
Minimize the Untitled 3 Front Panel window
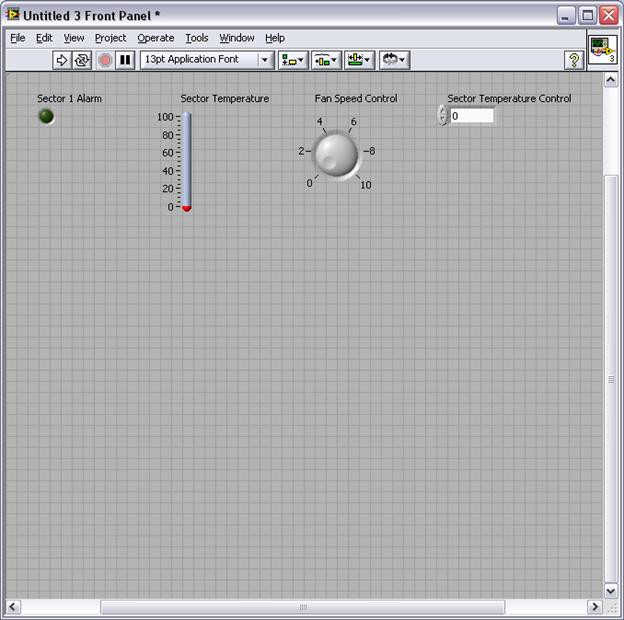566,15
